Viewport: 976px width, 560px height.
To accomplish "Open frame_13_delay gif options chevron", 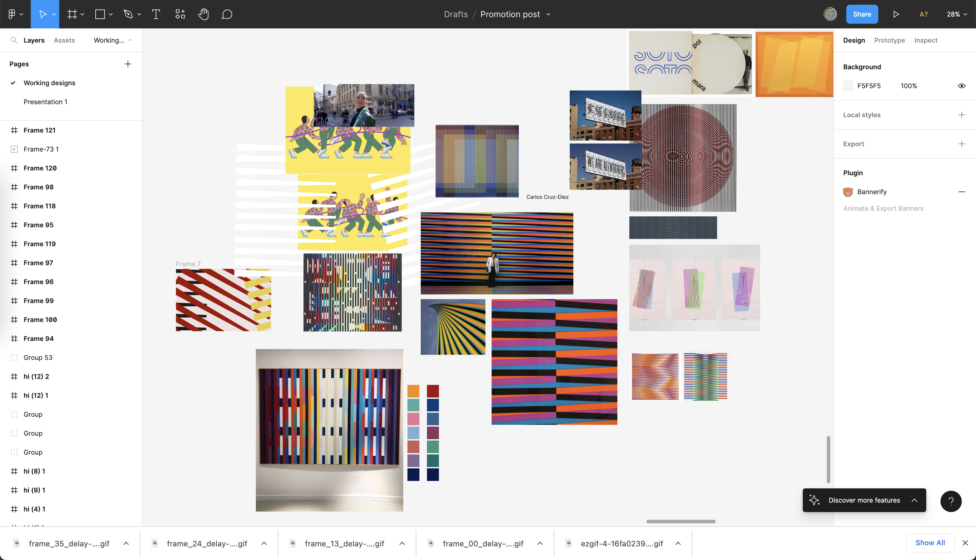I will 402,543.
